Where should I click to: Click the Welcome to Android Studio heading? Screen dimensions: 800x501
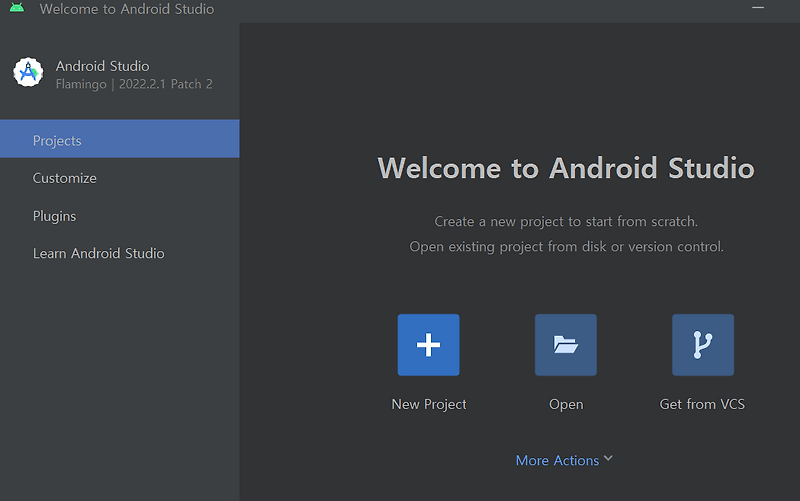click(566, 168)
